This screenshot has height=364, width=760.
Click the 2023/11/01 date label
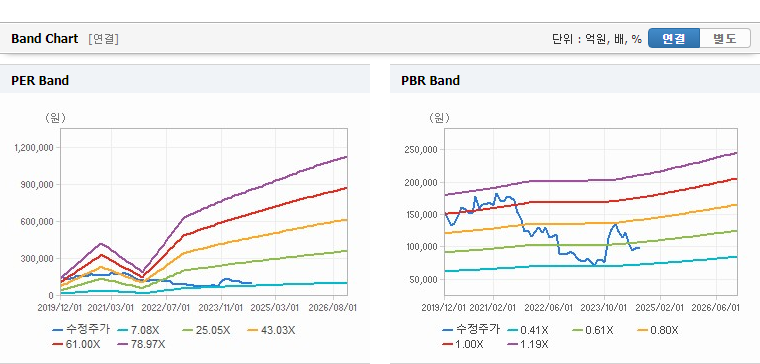click(222, 307)
